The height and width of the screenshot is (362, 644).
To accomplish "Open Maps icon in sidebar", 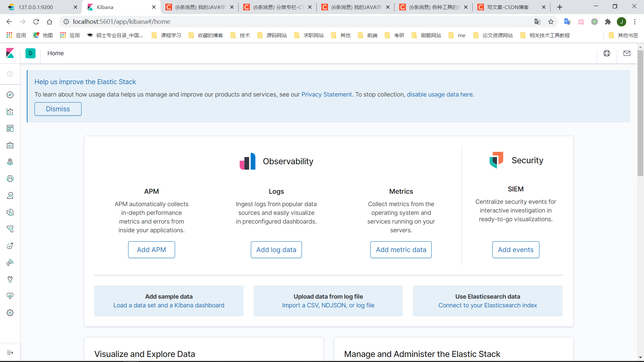I will click(10, 162).
